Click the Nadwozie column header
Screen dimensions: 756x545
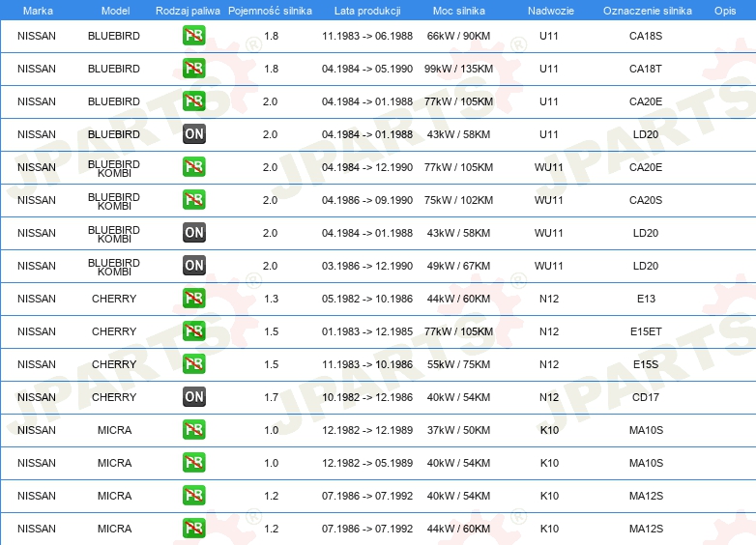point(551,11)
